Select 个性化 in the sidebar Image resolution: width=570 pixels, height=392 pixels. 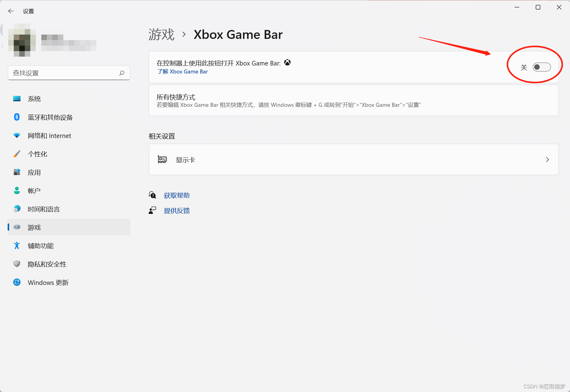tap(69, 154)
